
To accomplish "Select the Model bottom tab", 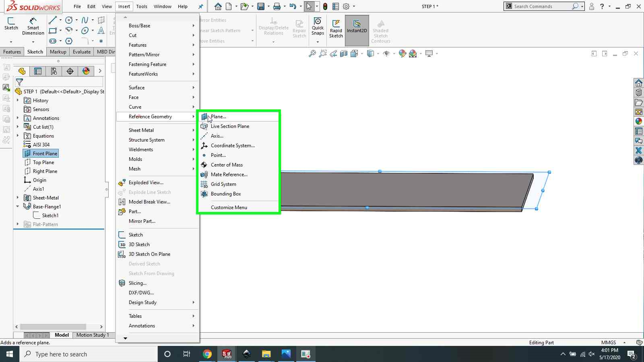I will coord(62,335).
